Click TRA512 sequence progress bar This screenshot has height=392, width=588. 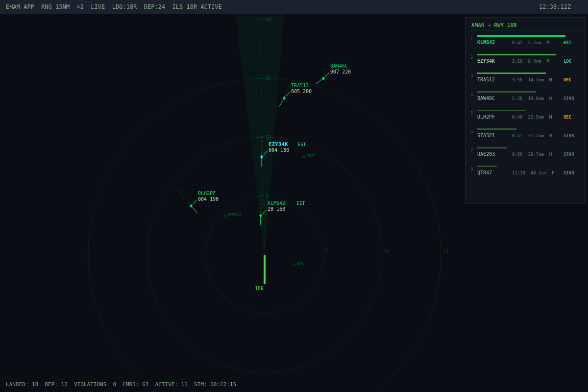tap(512, 73)
